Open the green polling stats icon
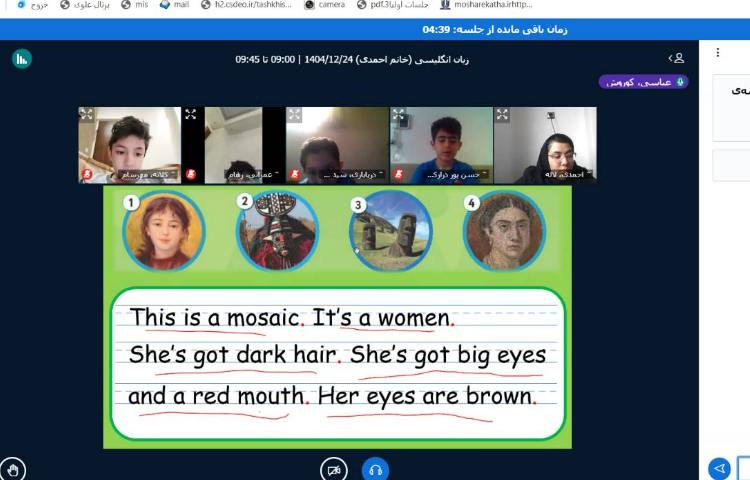 [x=22, y=59]
